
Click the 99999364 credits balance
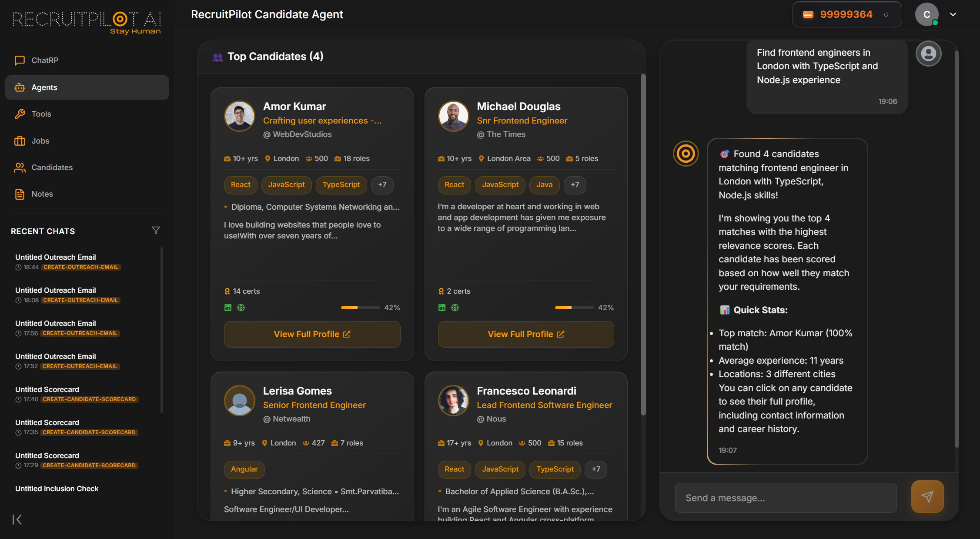pyautogui.click(x=846, y=15)
